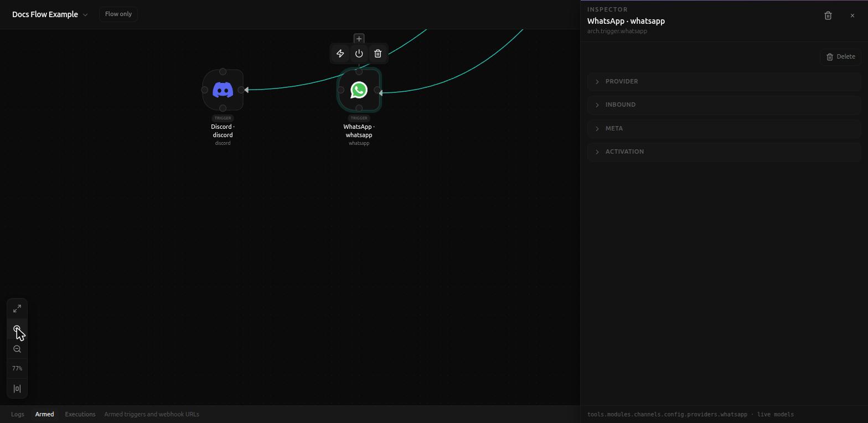868x423 pixels.
Task: Click the TRIGGER badge under the Discord node
Action: point(223,118)
